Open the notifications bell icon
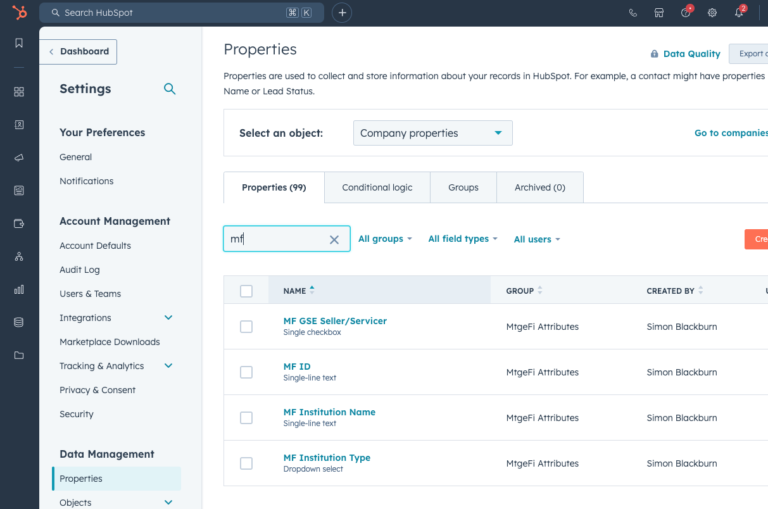The height and width of the screenshot is (509, 768). (x=739, y=13)
